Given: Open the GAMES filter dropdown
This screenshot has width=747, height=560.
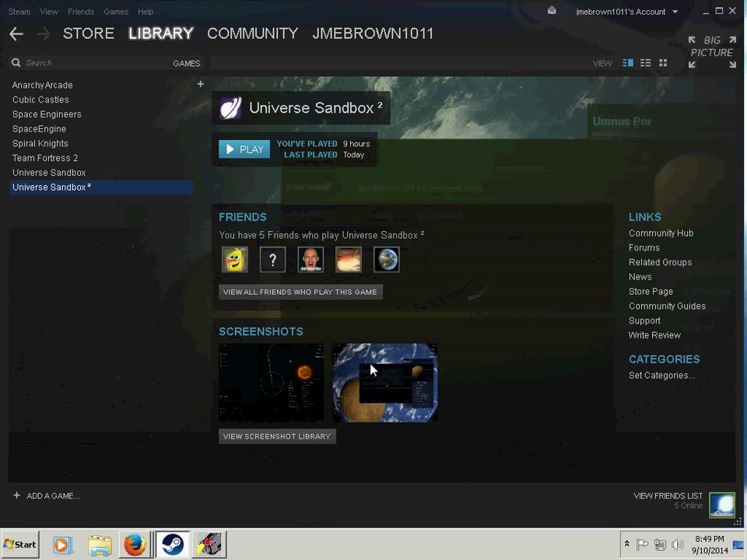Looking at the screenshot, I should click(186, 63).
